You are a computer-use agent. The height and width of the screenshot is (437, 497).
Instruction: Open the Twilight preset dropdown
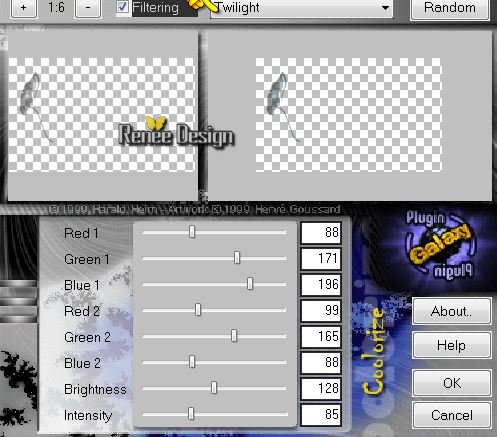(x=302, y=8)
